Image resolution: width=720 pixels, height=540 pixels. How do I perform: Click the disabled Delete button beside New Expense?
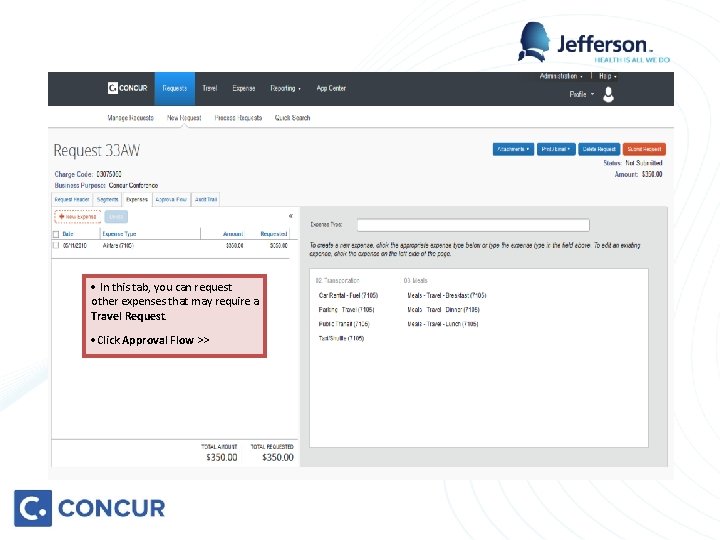tap(116, 216)
